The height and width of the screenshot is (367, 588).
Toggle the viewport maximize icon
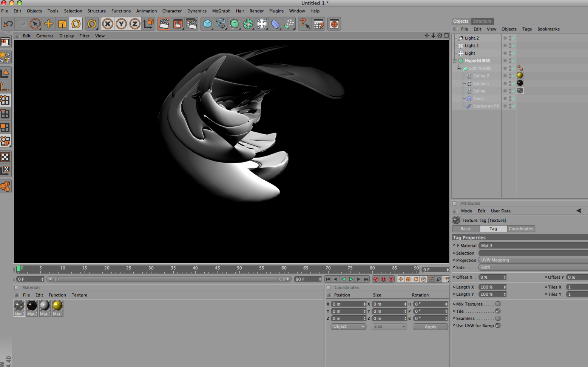tap(446, 35)
